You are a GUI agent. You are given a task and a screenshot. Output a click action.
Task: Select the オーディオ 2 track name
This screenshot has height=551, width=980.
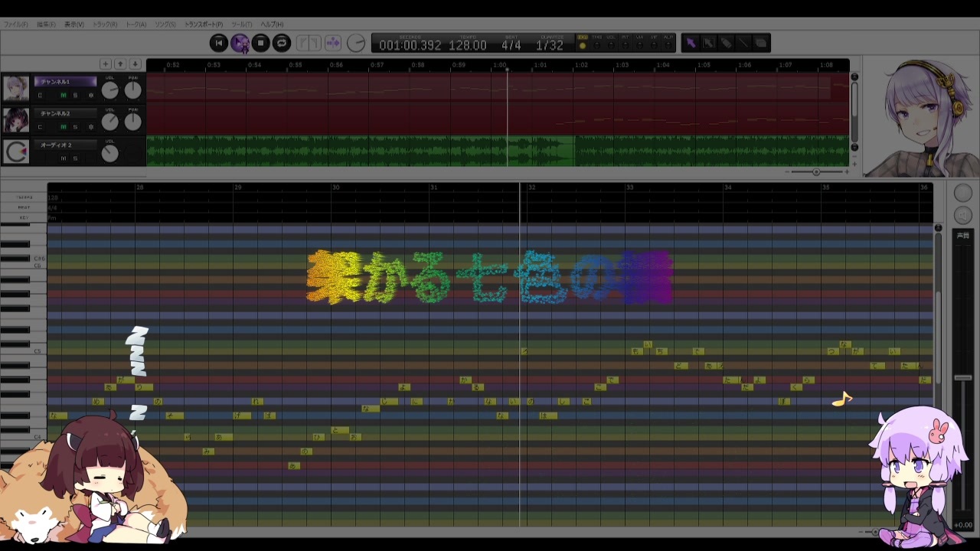65,145
